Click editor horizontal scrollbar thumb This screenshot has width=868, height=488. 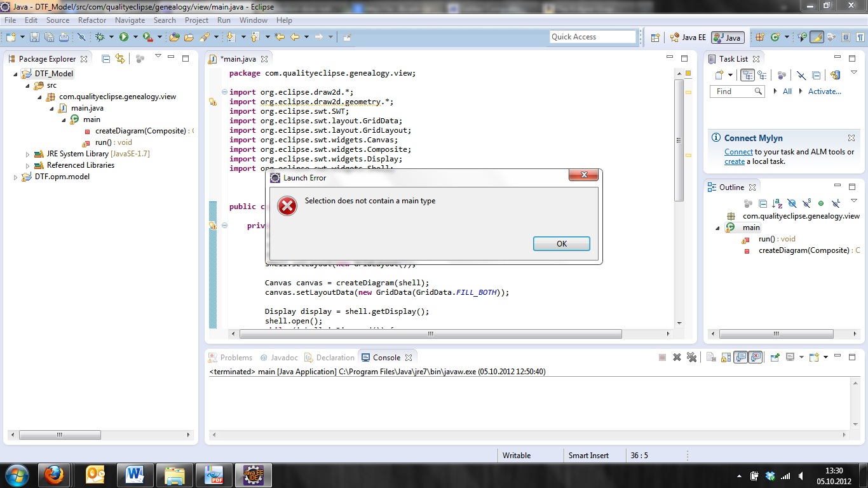tap(431, 334)
